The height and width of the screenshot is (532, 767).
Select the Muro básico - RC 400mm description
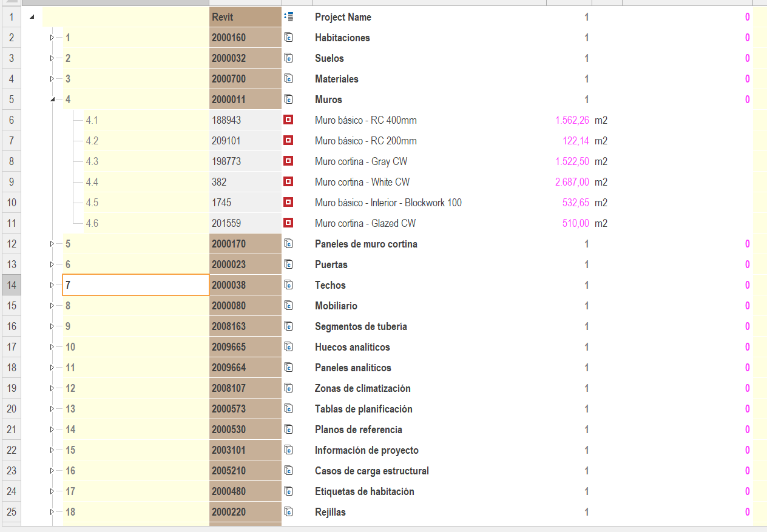tap(366, 120)
